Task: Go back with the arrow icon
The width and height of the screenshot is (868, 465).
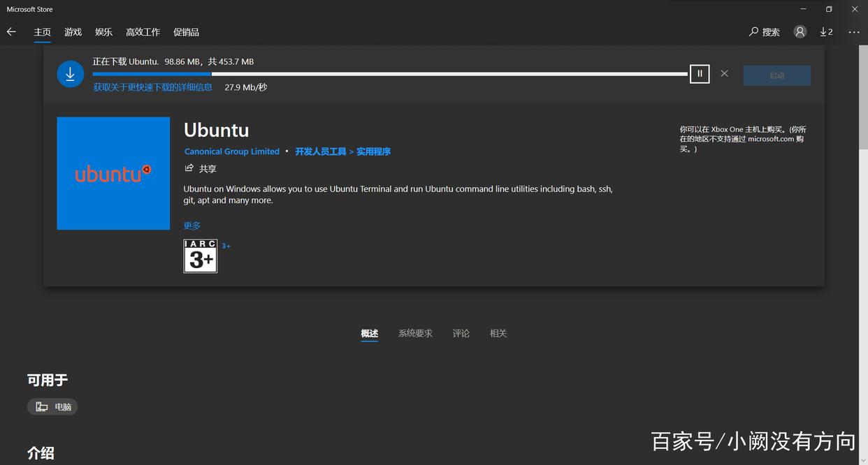Action: [11, 32]
